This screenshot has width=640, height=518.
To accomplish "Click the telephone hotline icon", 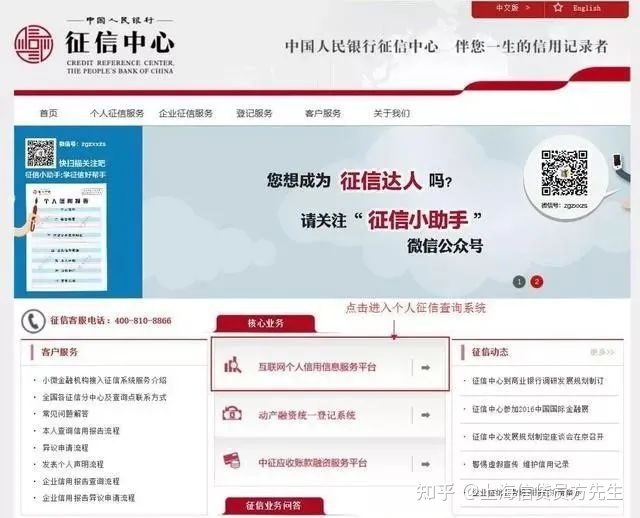I will [33, 321].
